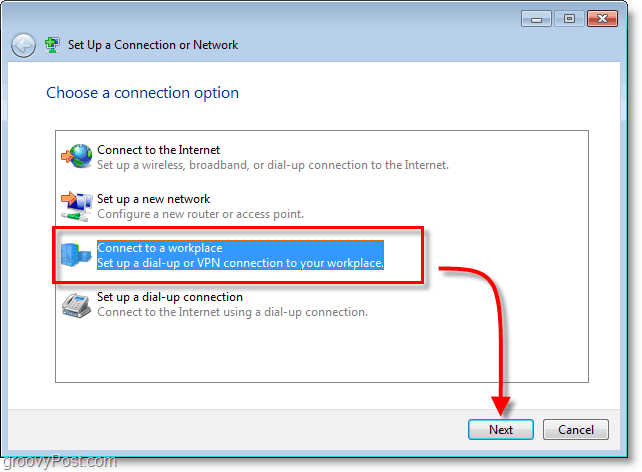Click the Choose a connection option heading

coord(142,93)
